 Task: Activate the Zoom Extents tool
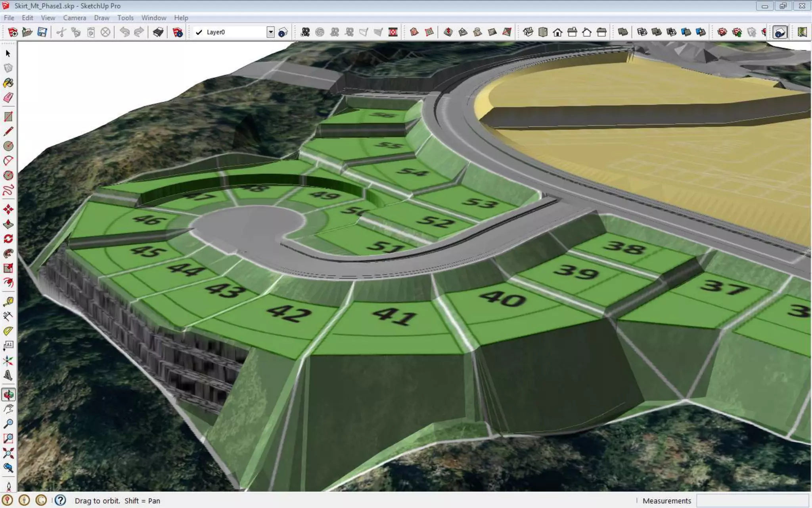(8, 453)
